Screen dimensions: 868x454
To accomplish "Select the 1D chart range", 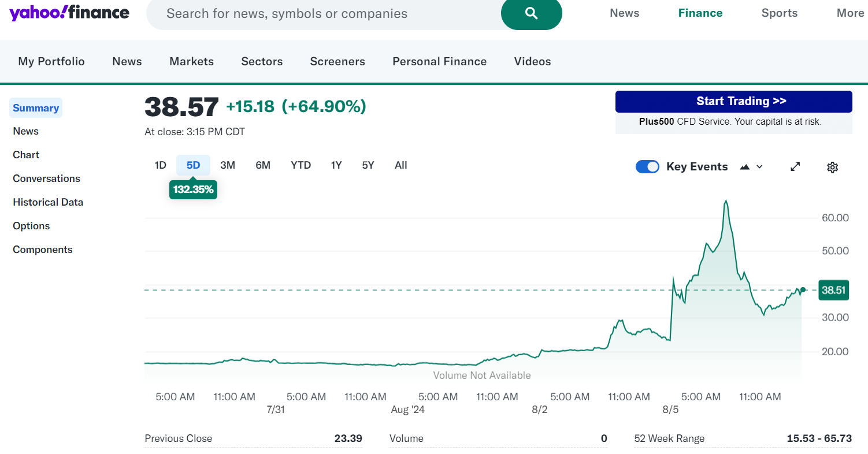I will point(160,165).
